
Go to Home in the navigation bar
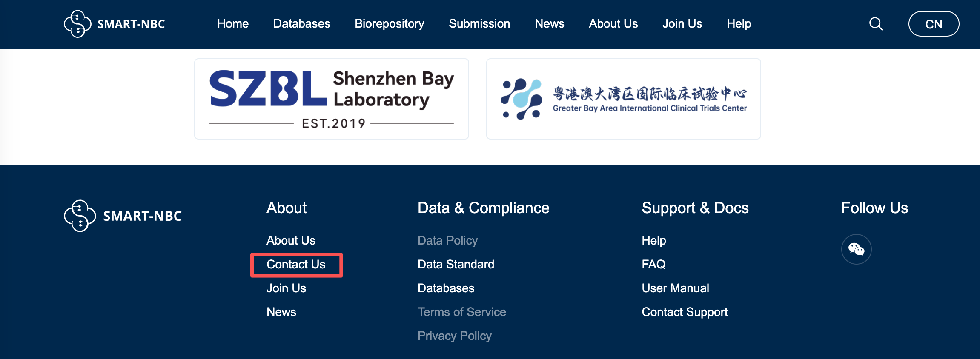232,24
